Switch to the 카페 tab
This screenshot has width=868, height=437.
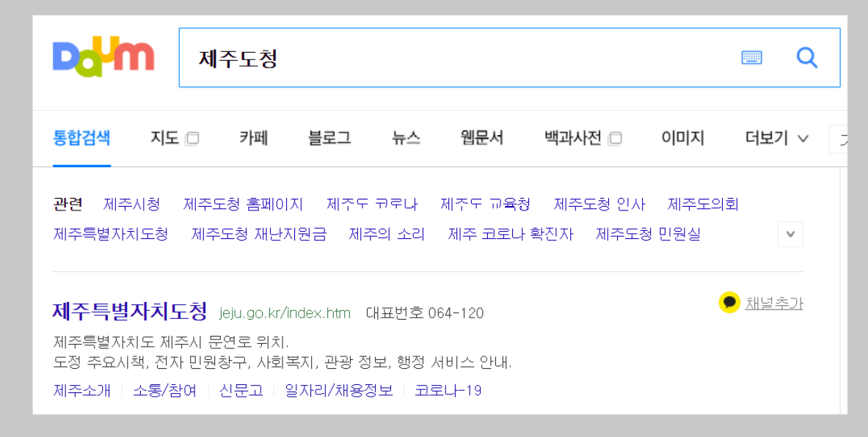click(x=254, y=138)
